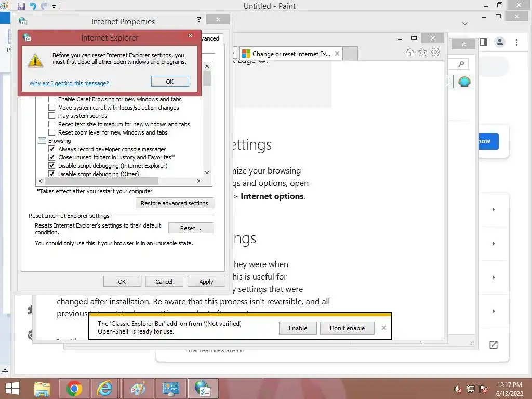Toggle Reset text size to medium checkbox
The image size is (532, 399).
point(51,124)
